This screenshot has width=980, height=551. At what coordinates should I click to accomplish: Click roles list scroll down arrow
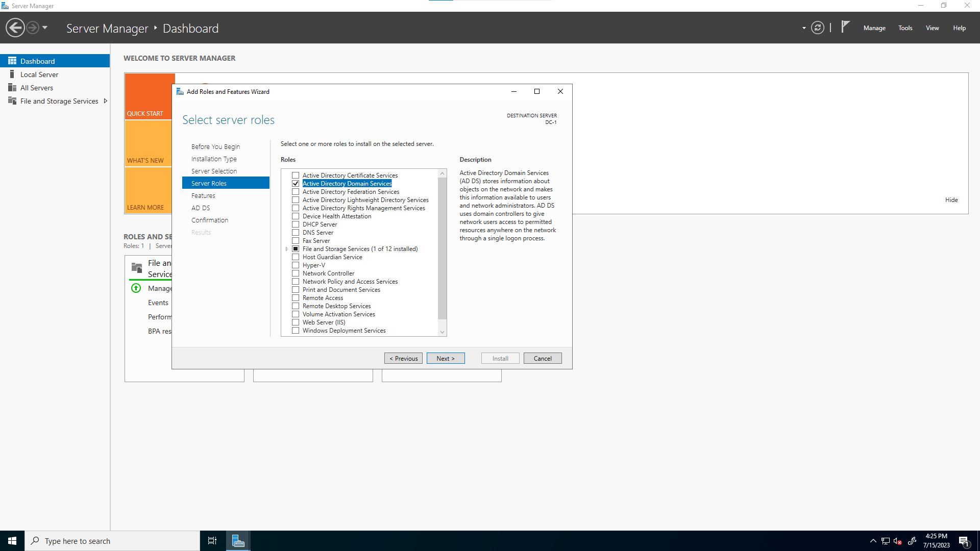click(x=443, y=332)
